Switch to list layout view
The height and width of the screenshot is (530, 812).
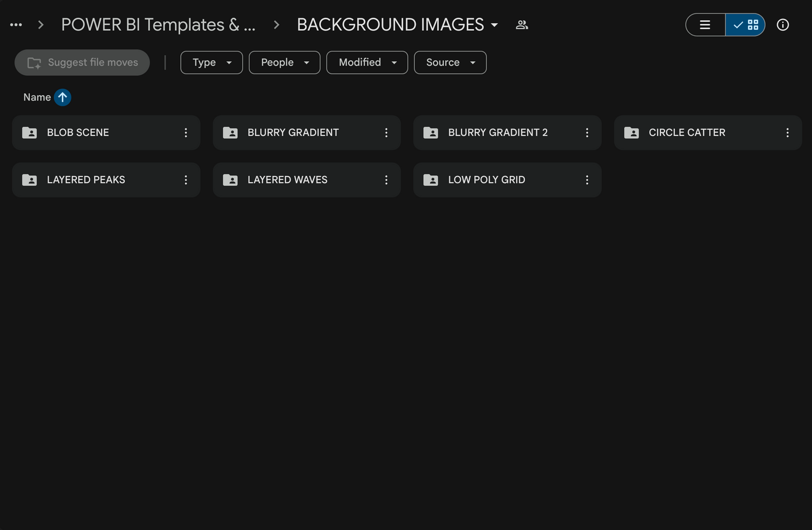(x=705, y=25)
